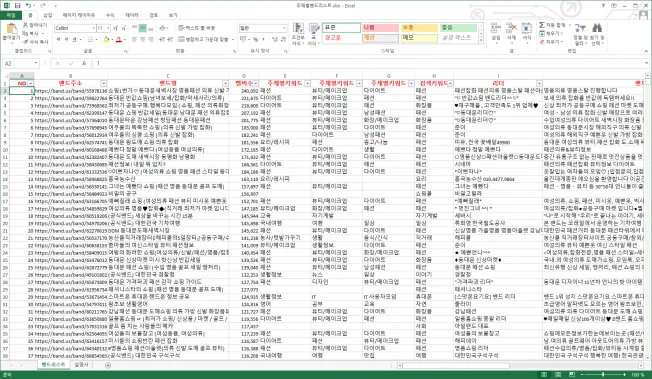Click the font color red A icon
The height and width of the screenshot is (379, 652).
(x=119, y=40)
